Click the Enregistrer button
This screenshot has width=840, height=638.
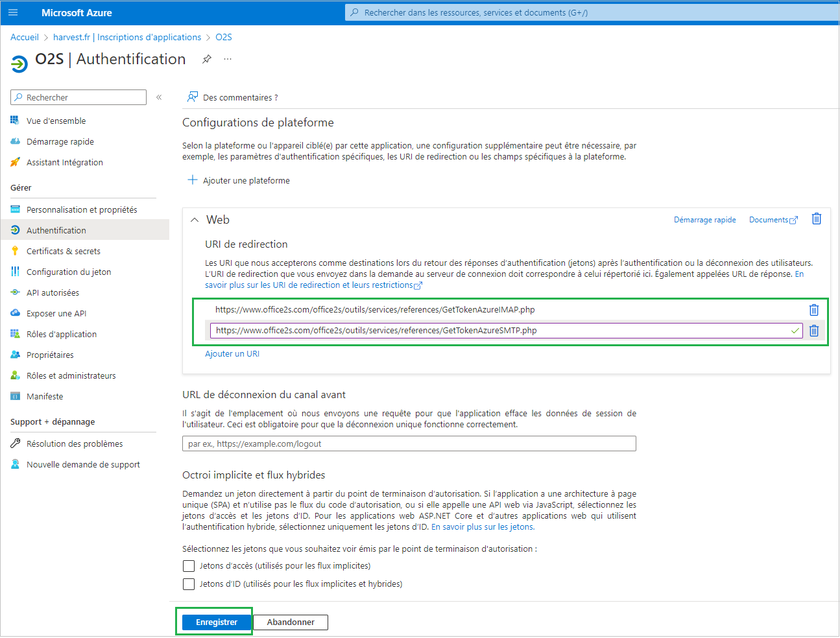point(217,622)
